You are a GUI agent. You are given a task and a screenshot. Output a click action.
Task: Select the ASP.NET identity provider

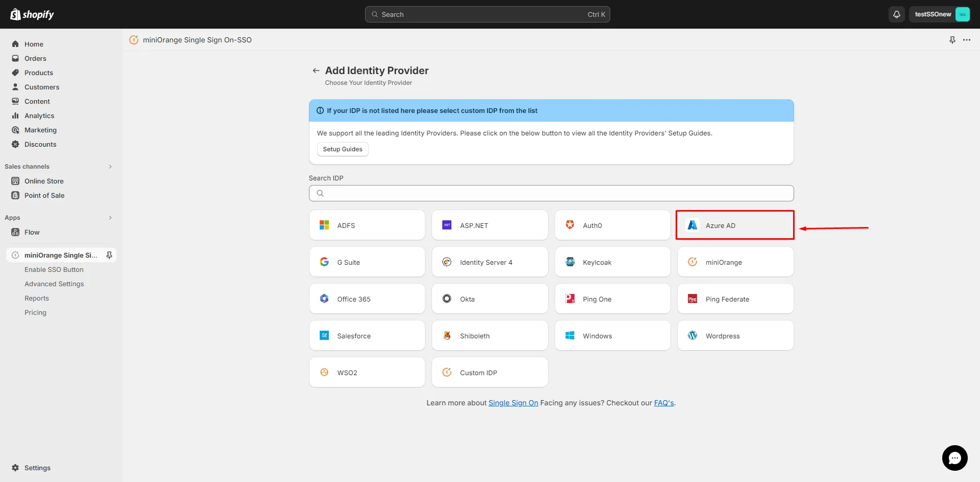point(490,225)
